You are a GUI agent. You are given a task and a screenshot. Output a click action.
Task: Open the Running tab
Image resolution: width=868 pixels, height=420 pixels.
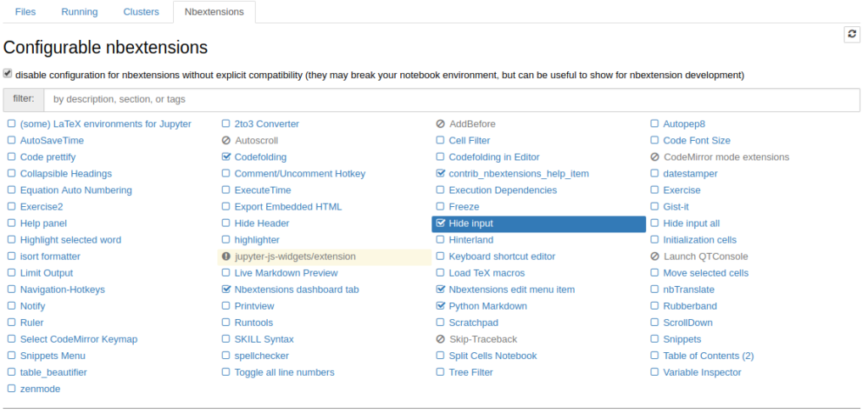pyautogui.click(x=79, y=12)
